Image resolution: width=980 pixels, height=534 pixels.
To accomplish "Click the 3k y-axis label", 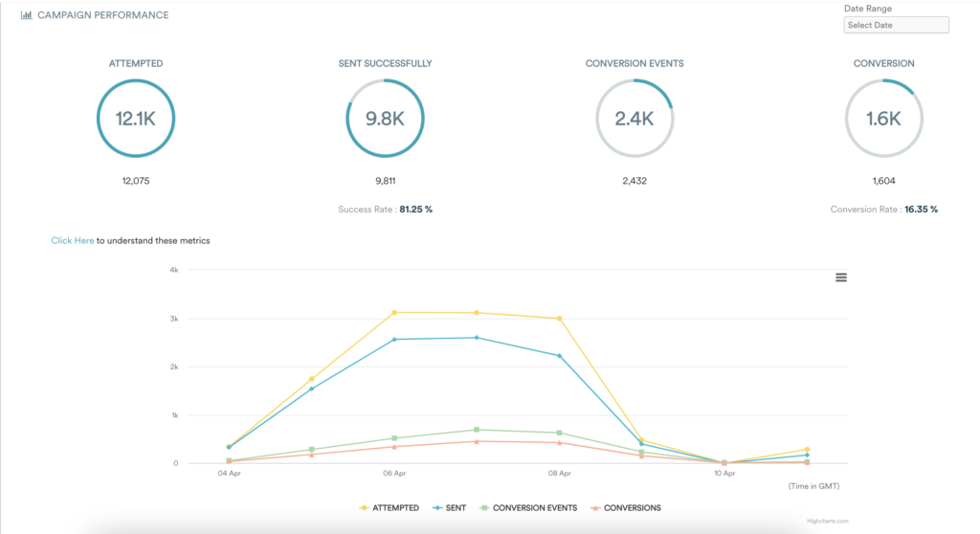I will pos(174,319).
